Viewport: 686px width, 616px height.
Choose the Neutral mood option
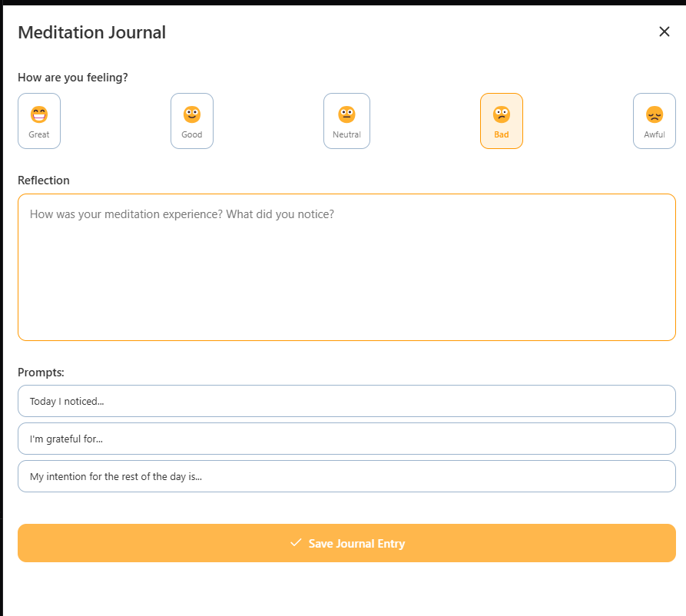click(347, 121)
